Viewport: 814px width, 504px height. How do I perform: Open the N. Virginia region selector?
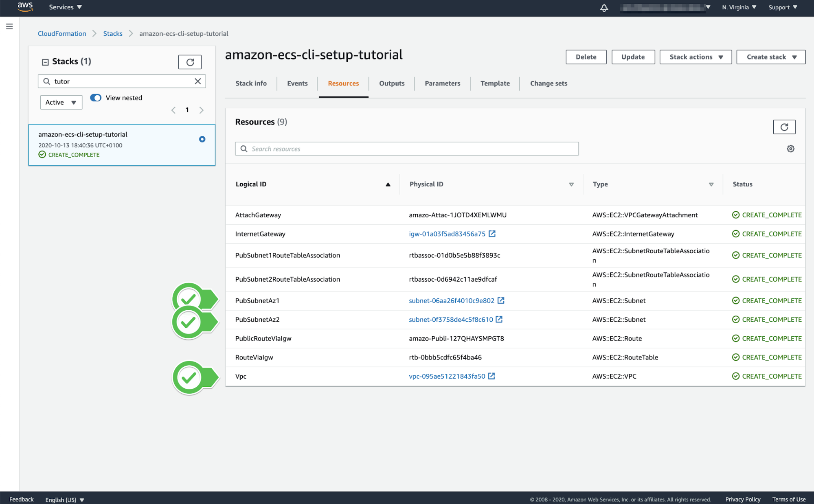point(739,7)
